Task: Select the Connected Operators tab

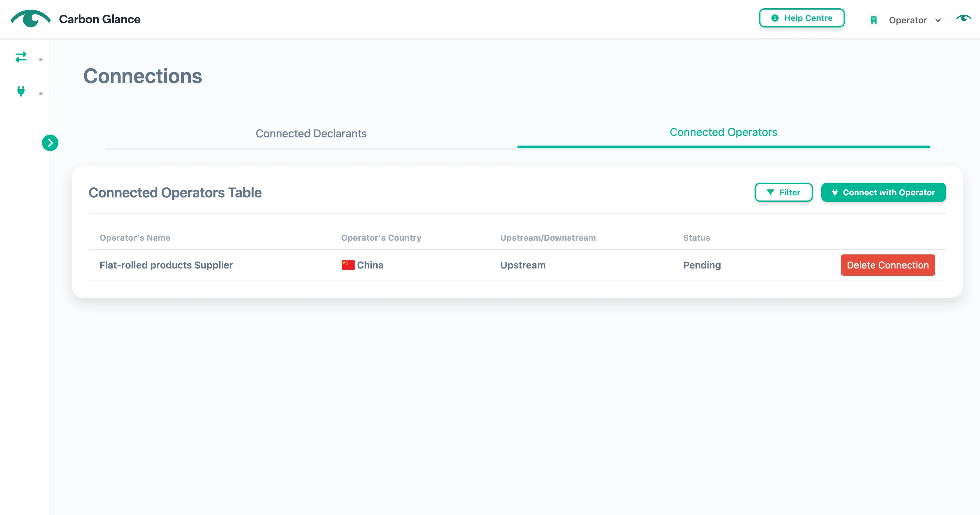Action: (724, 132)
